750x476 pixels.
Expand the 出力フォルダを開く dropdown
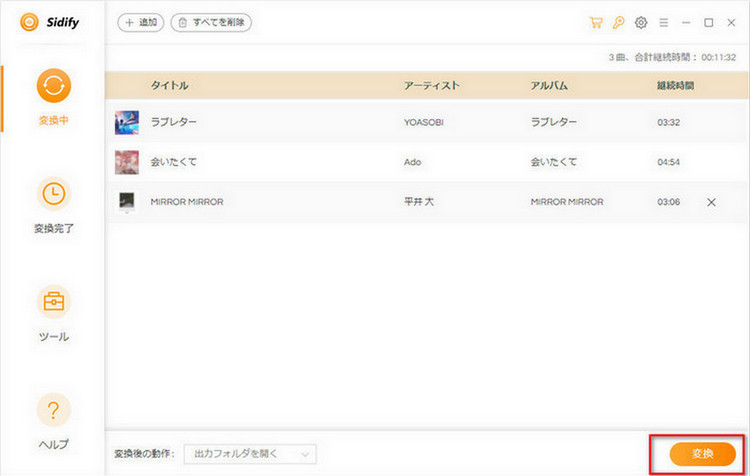pyautogui.click(x=250, y=454)
